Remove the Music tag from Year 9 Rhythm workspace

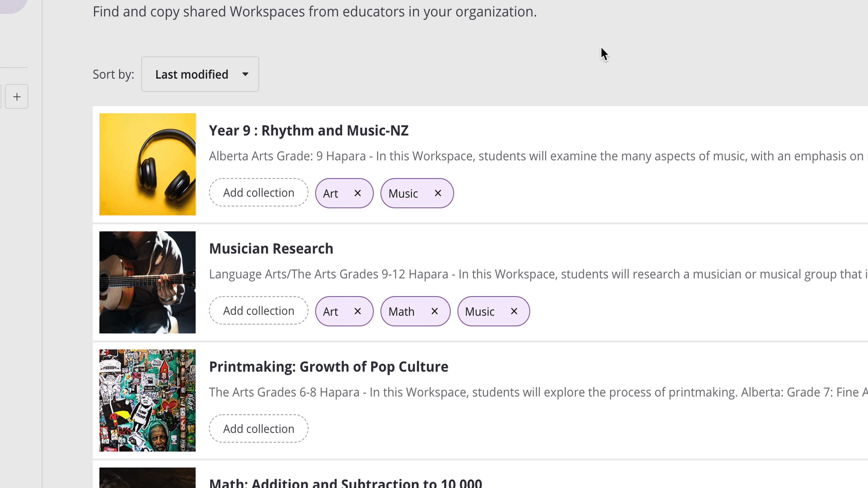[438, 193]
